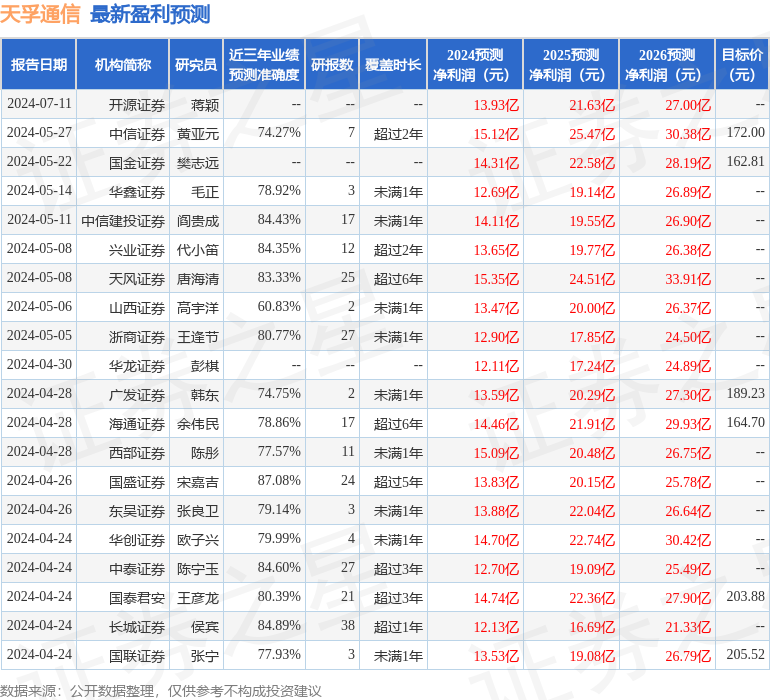Select the 中信建投证券 institution cell
770x700 pixels.
[x=123, y=221]
